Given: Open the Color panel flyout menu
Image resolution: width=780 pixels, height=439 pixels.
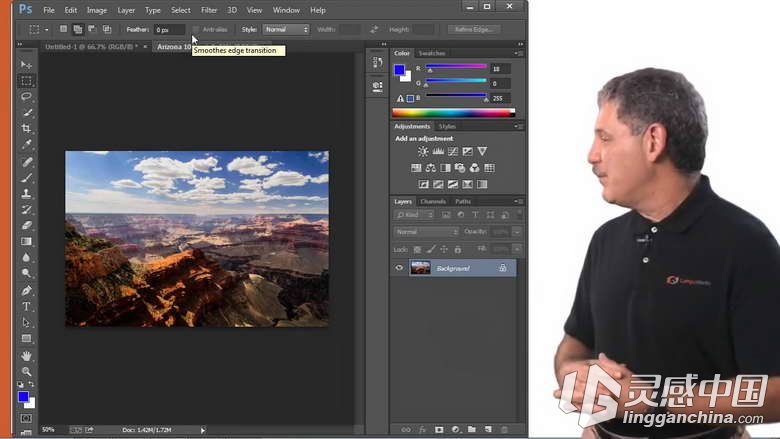Looking at the screenshot, I should click(518, 53).
